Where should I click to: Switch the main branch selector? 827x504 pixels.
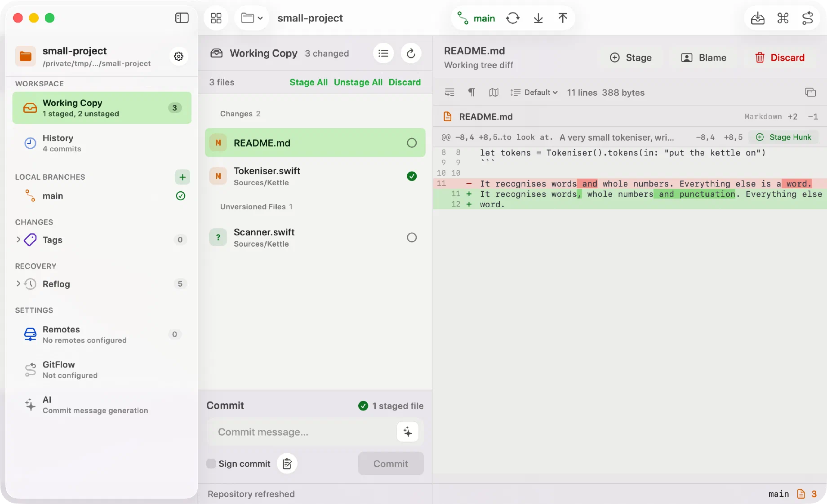tap(476, 18)
